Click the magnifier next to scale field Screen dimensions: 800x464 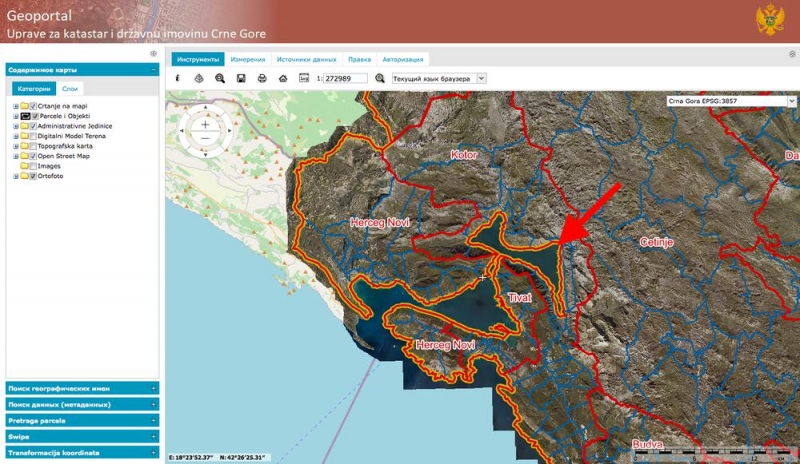click(380, 78)
